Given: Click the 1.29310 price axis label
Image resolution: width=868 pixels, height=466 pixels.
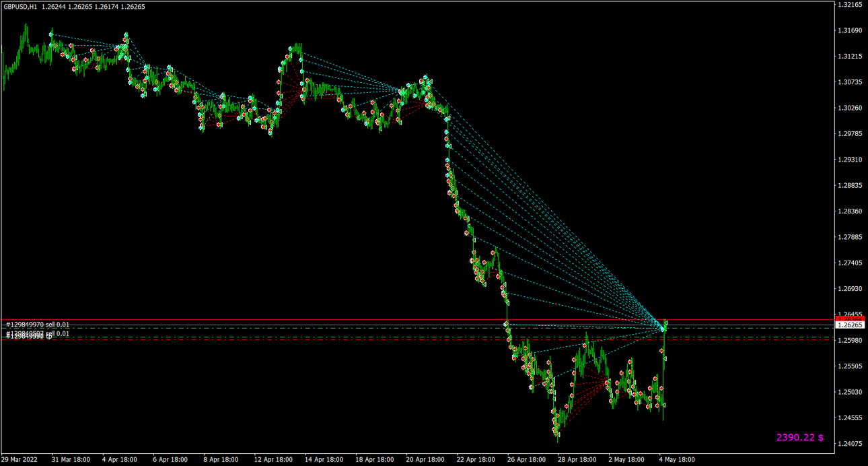Looking at the screenshot, I should 850,160.
